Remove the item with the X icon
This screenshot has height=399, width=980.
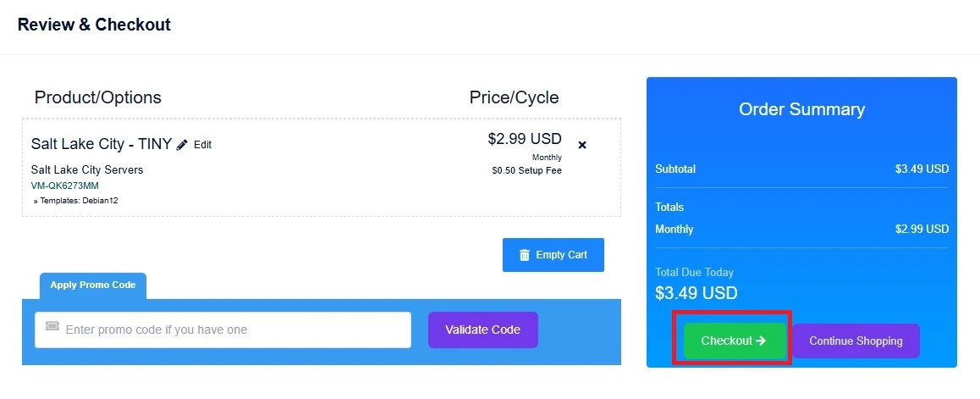582,145
